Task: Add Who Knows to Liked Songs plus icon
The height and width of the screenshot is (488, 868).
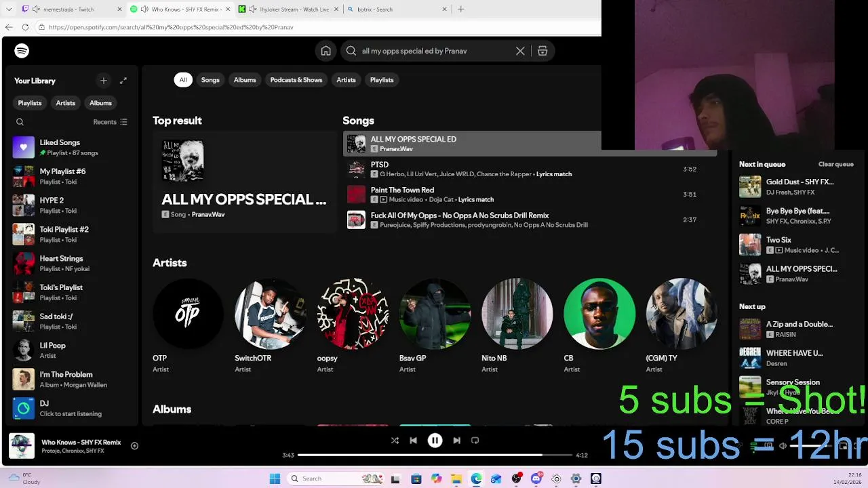Action: pyautogui.click(x=134, y=446)
